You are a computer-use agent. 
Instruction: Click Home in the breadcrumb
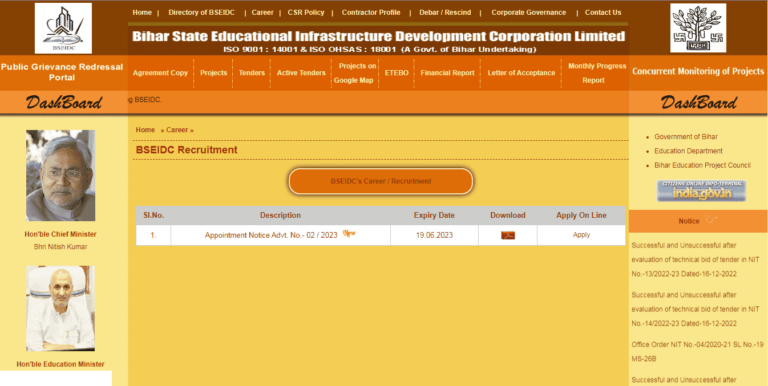[145, 130]
